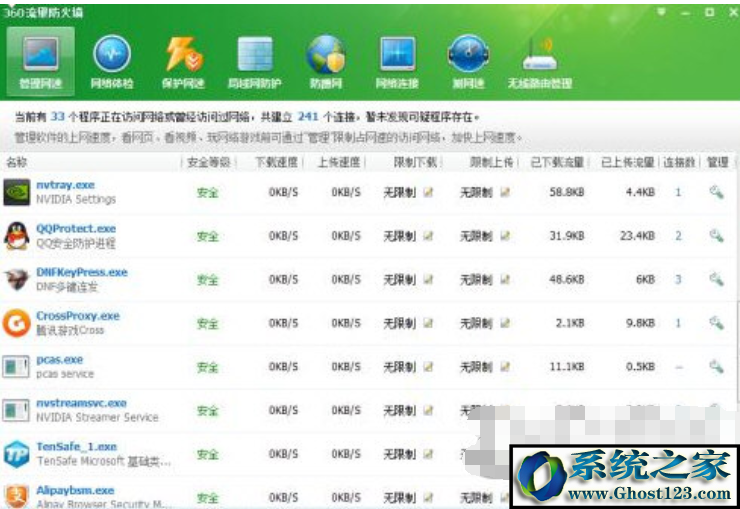Edit download limit for nvtray.exe
Image resolution: width=740 pixels, height=509 pixels.
(x=428, y=192)
